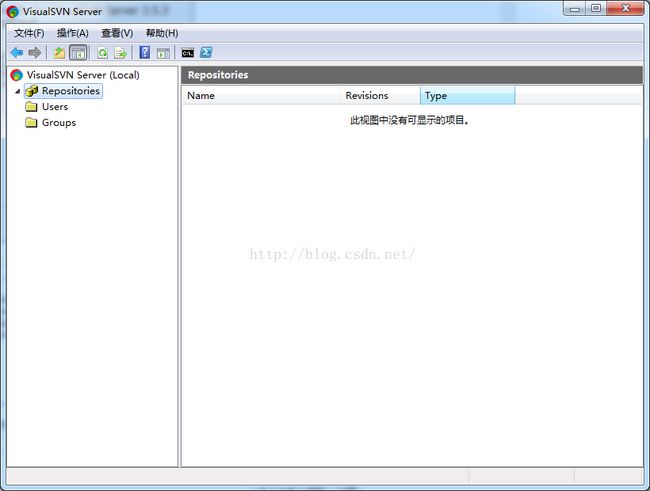650x491 pixels.
Task: Click the Export list toolbar icon
Action: coord(121,53)
